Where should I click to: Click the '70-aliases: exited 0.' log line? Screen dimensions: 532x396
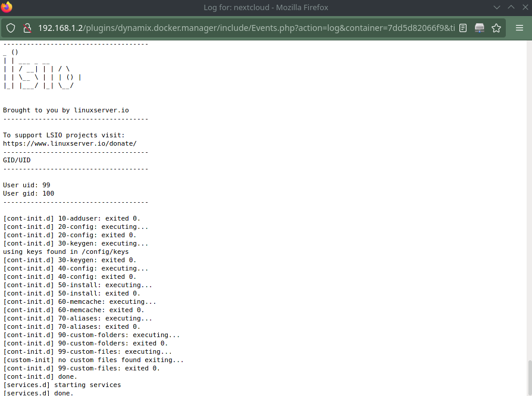point(71,326)
